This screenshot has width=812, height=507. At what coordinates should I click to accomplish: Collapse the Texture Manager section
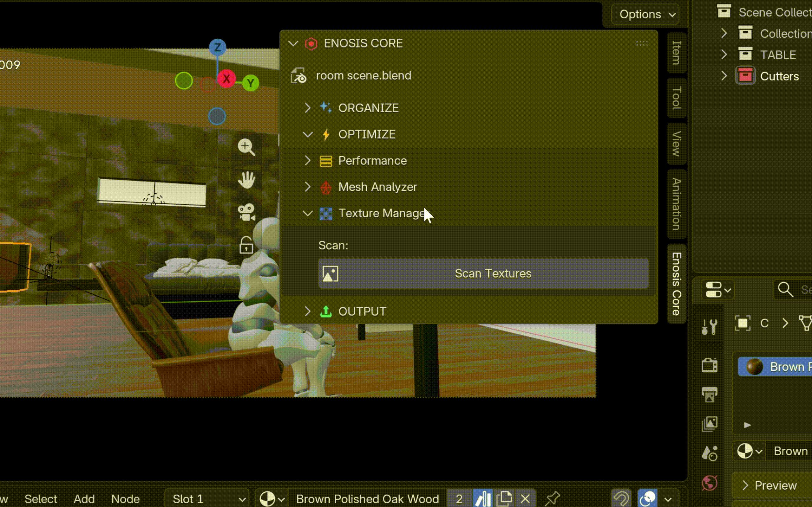(308, 213)
